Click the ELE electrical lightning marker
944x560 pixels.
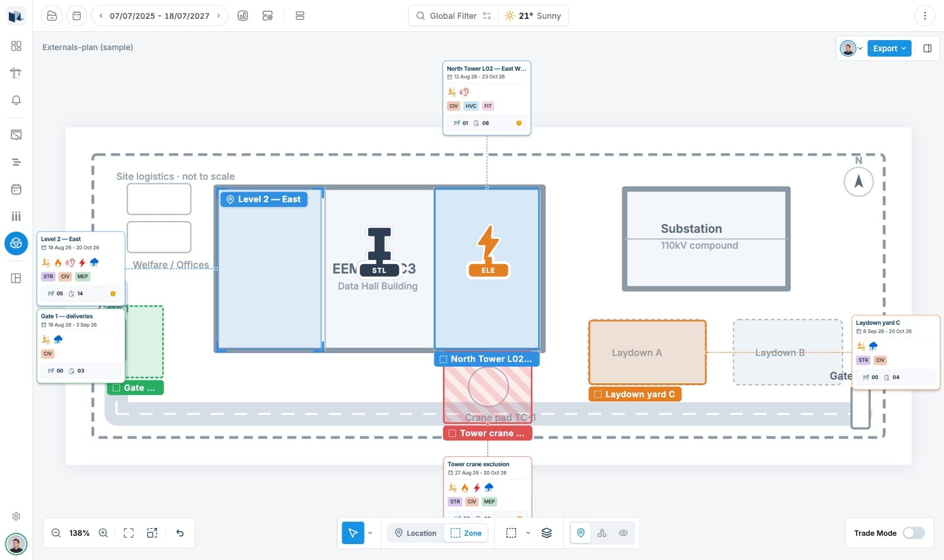489,251
